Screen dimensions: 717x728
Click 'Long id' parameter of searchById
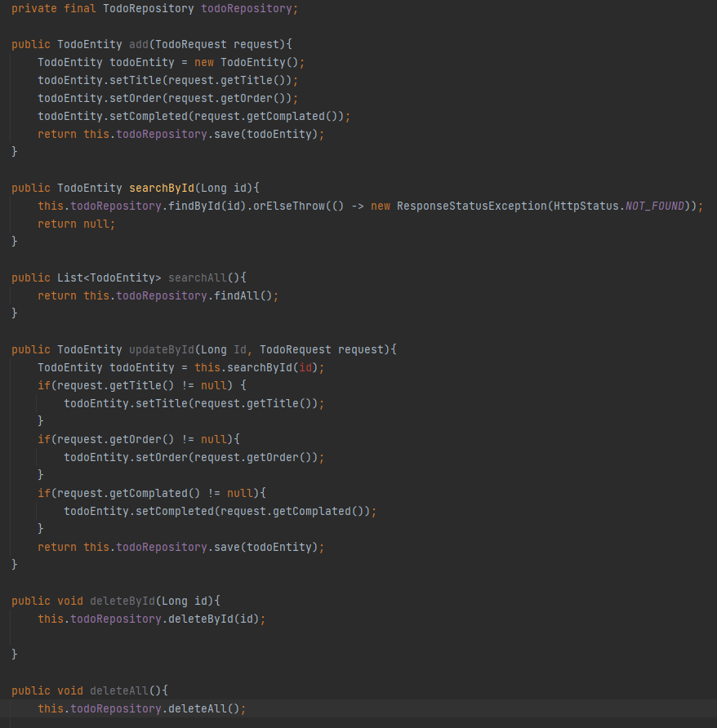[224, 188]
